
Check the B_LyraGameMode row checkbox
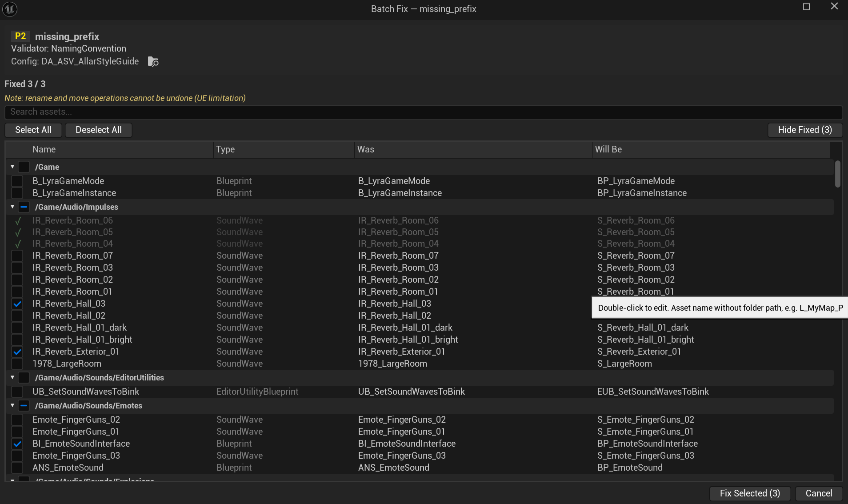[x=17, y=181]
